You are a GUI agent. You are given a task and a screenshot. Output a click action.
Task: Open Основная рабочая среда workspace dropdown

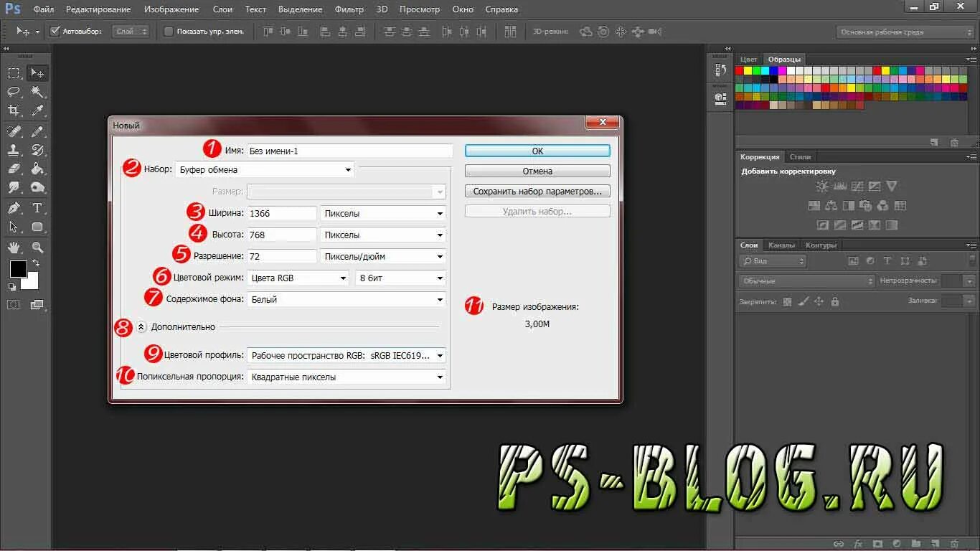click(x=905, y=32)
